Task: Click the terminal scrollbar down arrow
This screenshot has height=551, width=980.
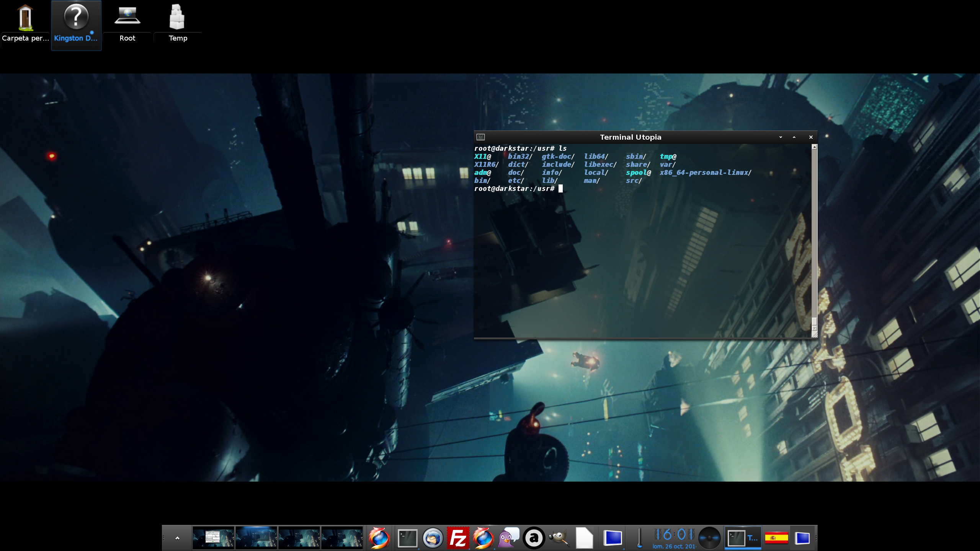Action: [x=814, y=328]
